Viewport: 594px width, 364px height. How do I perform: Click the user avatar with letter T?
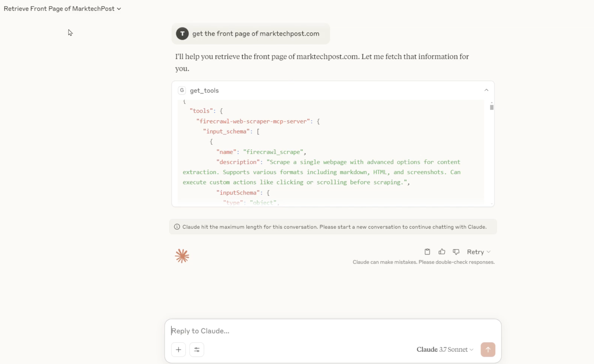pos(182,34)
